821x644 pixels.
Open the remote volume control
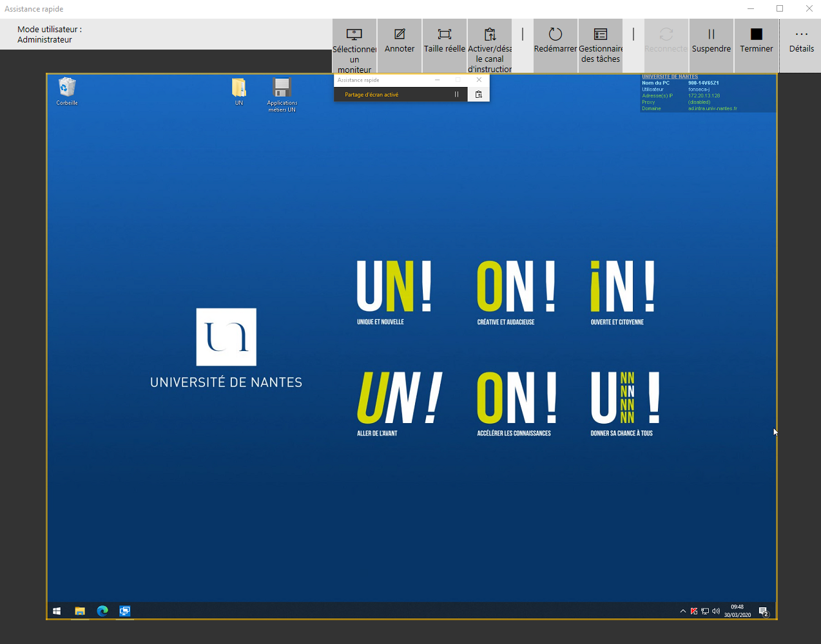point(716,611)
